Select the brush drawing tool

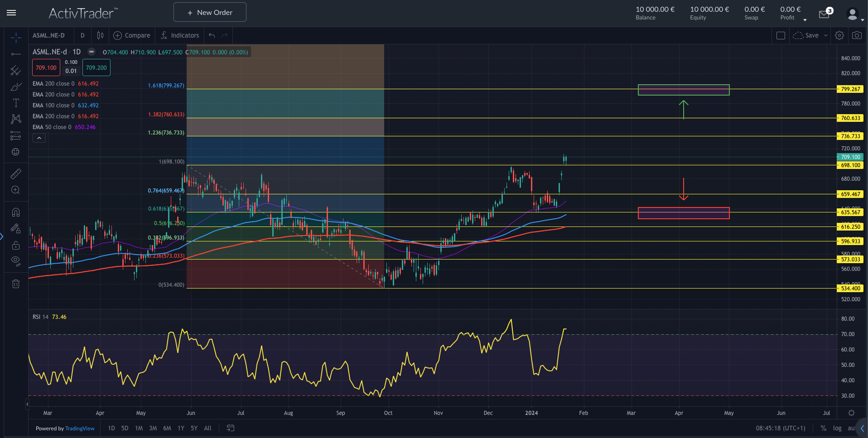(x=15, y=87)
